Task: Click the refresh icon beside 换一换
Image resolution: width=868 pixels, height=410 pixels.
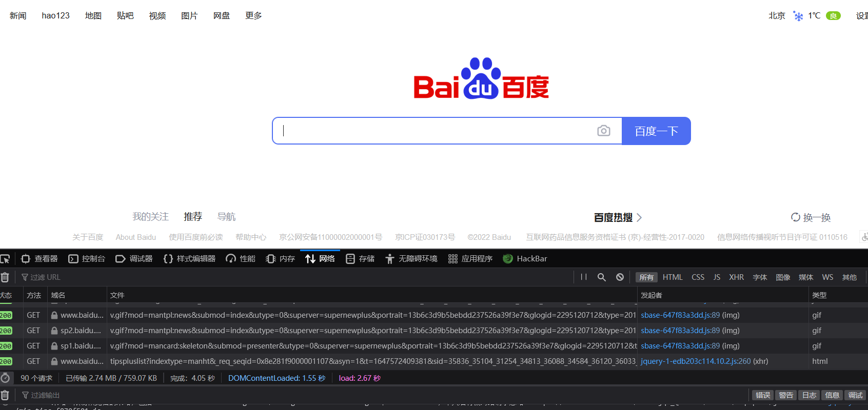Action: tap(796, 217)
